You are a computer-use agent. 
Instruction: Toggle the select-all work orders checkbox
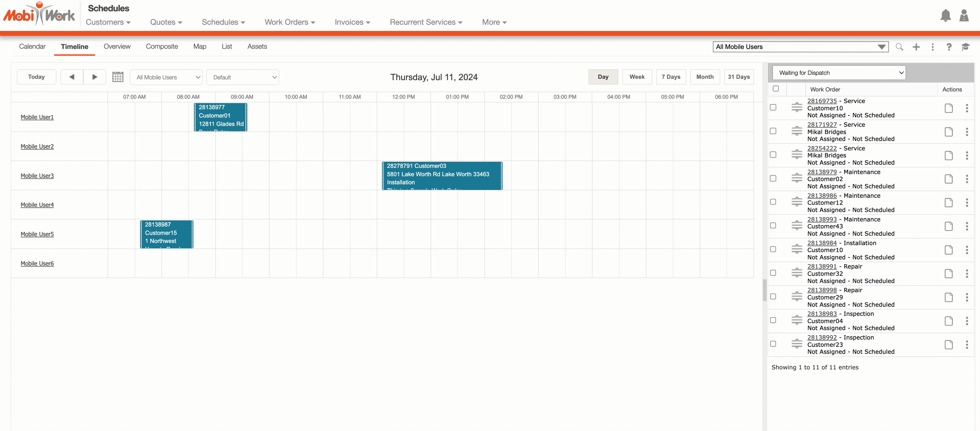(775, 89)
